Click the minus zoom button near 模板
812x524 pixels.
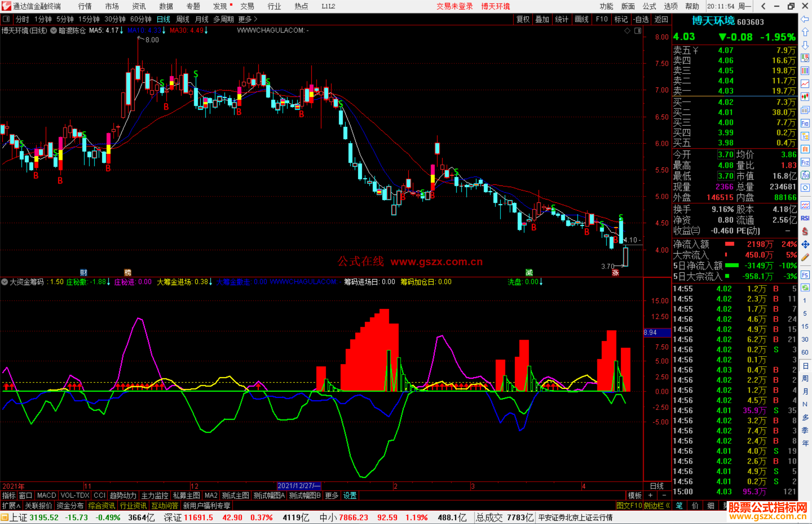tap(664, 495)
